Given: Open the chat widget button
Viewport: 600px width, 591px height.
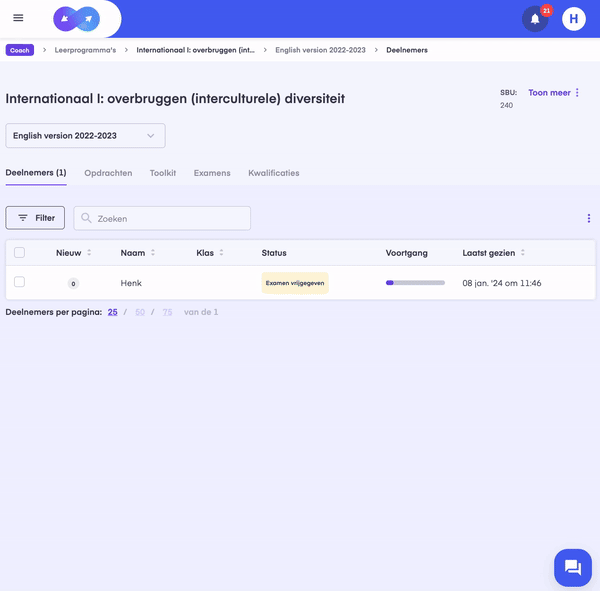Looking at the screenshot, I should [572, 568].
